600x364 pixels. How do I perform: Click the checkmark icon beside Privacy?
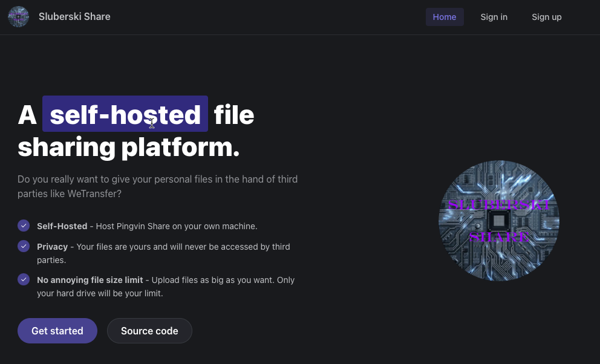tap(24, 246)
